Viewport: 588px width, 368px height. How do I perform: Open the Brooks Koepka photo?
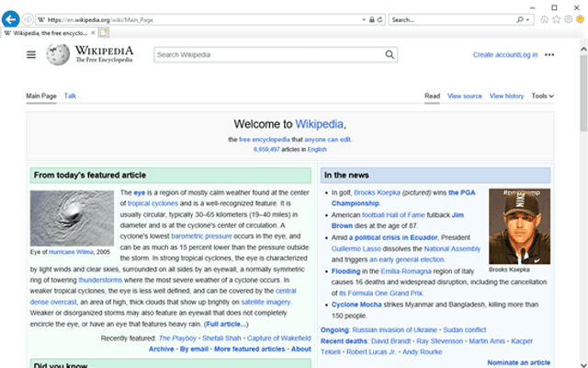pos(519,226)
